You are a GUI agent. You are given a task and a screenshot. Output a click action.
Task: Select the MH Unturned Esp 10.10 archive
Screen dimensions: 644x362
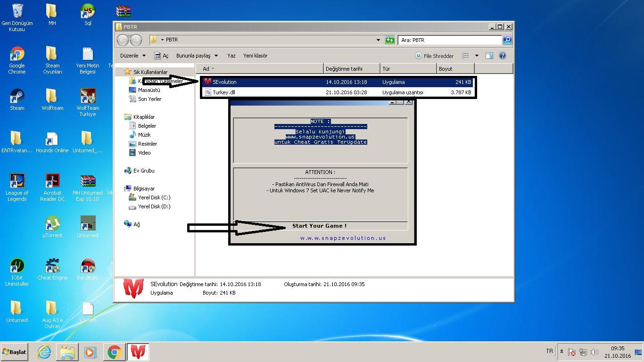[x=88, y=188]
